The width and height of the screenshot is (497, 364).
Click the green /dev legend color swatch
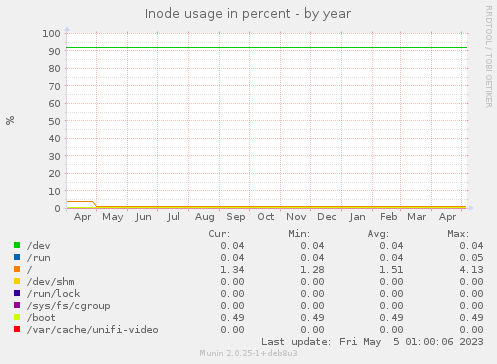(x=17, y=245)
